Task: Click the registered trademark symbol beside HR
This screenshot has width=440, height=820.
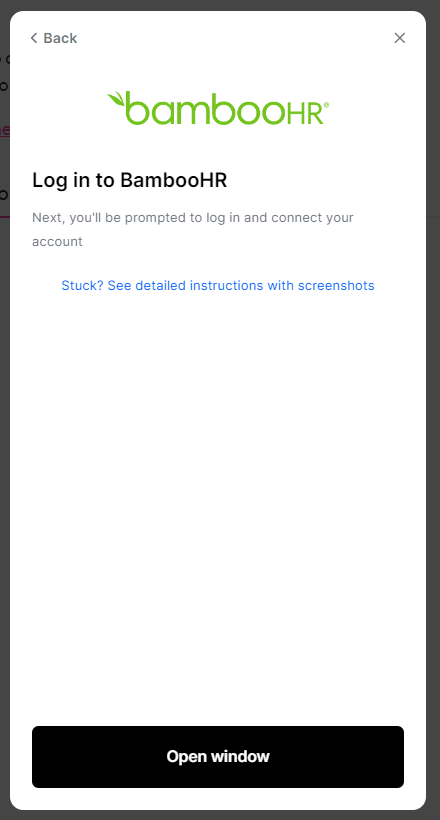Action: 327,105
